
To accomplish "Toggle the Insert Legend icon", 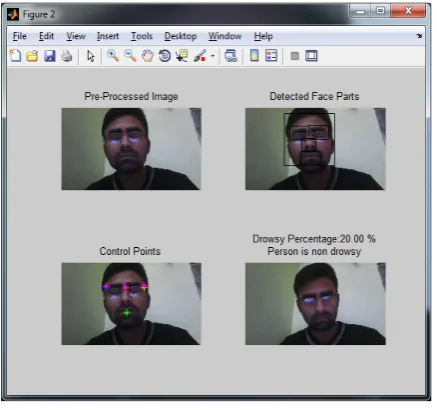I will 271,56.
